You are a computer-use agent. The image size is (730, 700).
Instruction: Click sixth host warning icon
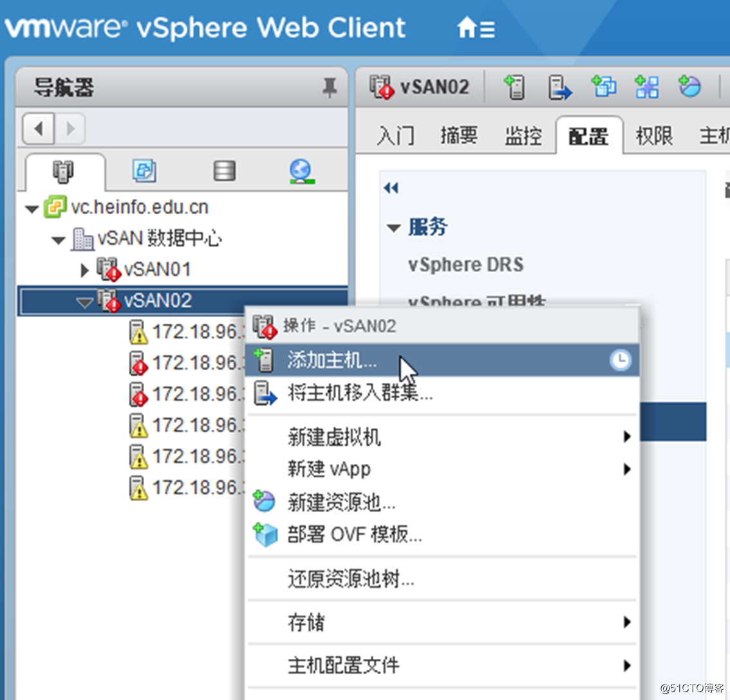[x=138, y=488]
